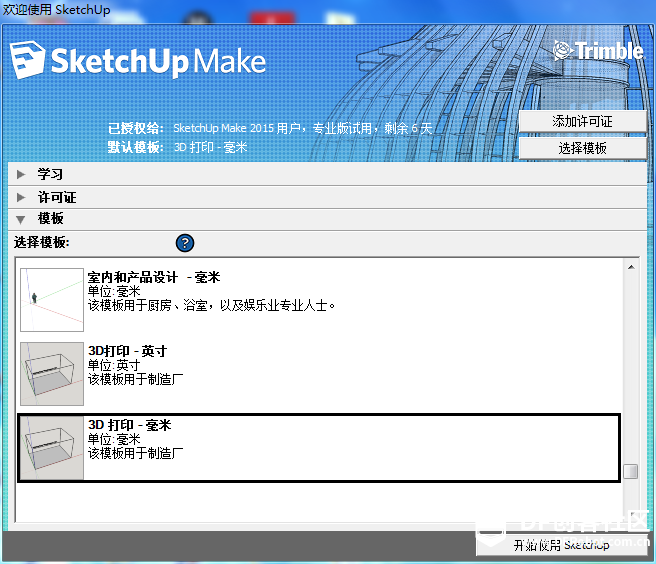The width and height of the screenshot is (656, 564).
Task: Open the 学习 section header
Action: (327, 174)
